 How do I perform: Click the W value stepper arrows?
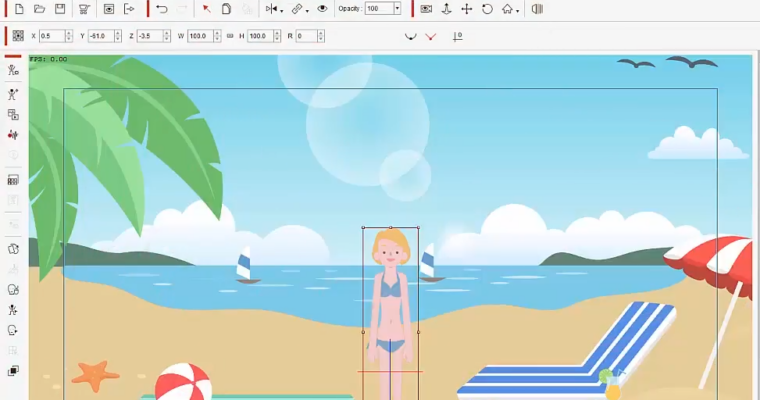pyautogui.click(x=217, y=36)
